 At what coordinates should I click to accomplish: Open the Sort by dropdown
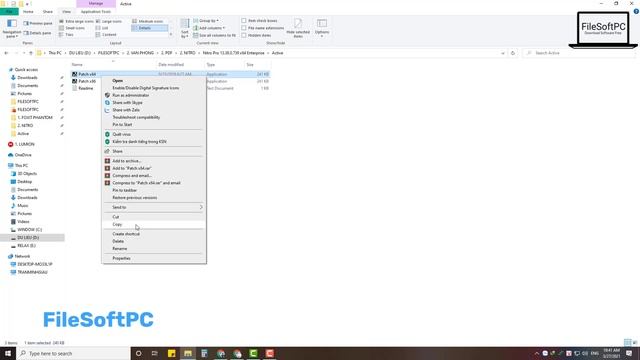point(185,29)
